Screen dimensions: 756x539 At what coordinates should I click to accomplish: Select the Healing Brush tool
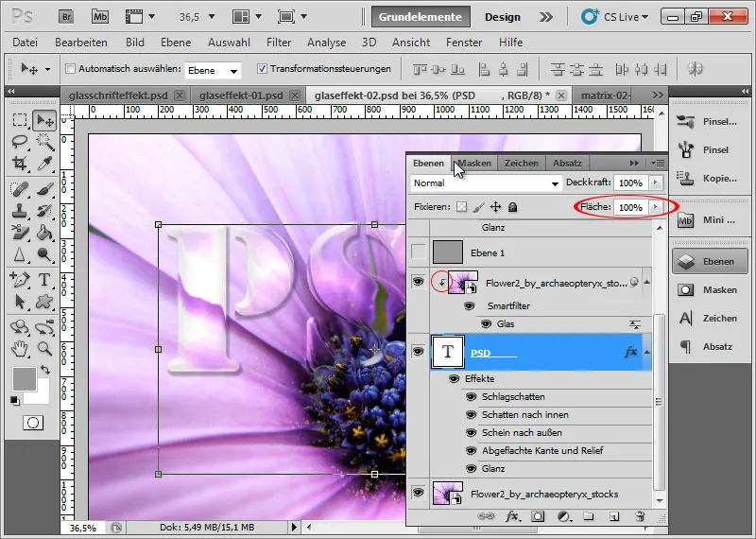[19, 189]
